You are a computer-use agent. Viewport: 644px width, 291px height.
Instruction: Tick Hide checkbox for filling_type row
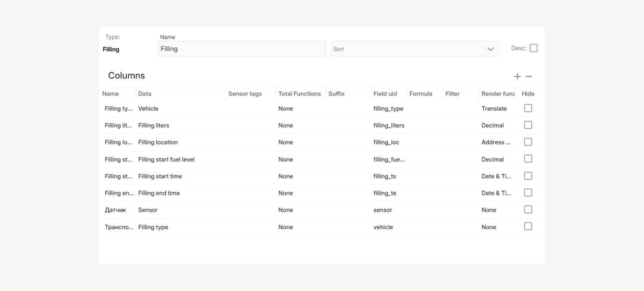(528, 108)
